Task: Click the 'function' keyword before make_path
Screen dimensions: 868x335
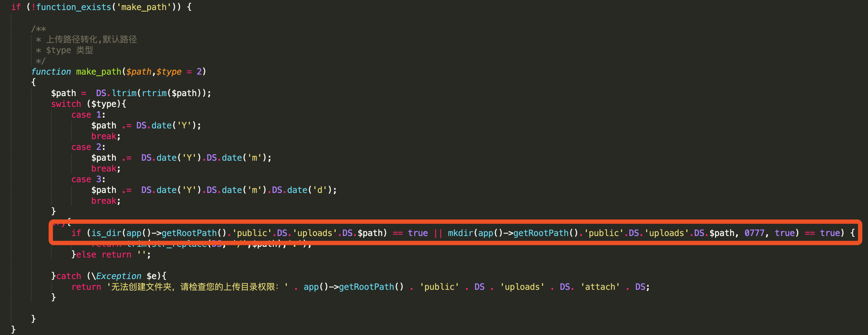Action: pos(51,72)
